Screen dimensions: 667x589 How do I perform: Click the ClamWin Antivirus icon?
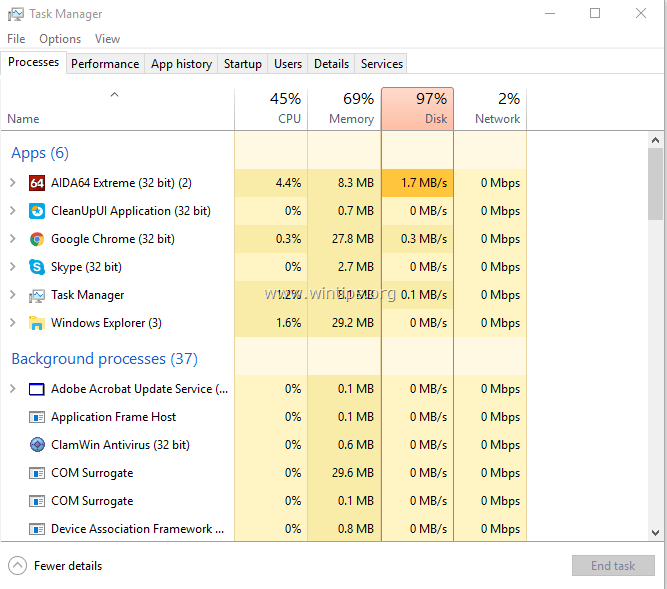click(x=37, y=445)
